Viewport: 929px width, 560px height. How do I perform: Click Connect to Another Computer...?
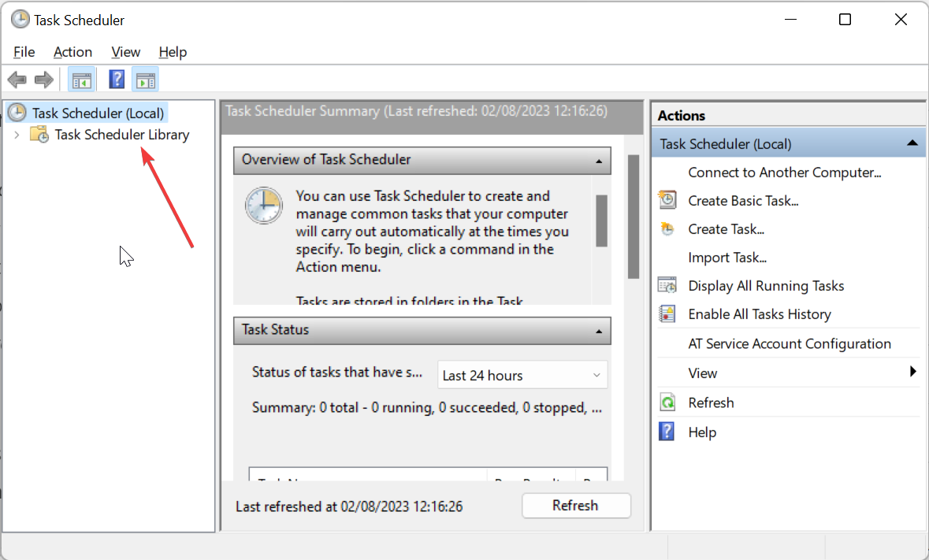click(x=785, y=172)
